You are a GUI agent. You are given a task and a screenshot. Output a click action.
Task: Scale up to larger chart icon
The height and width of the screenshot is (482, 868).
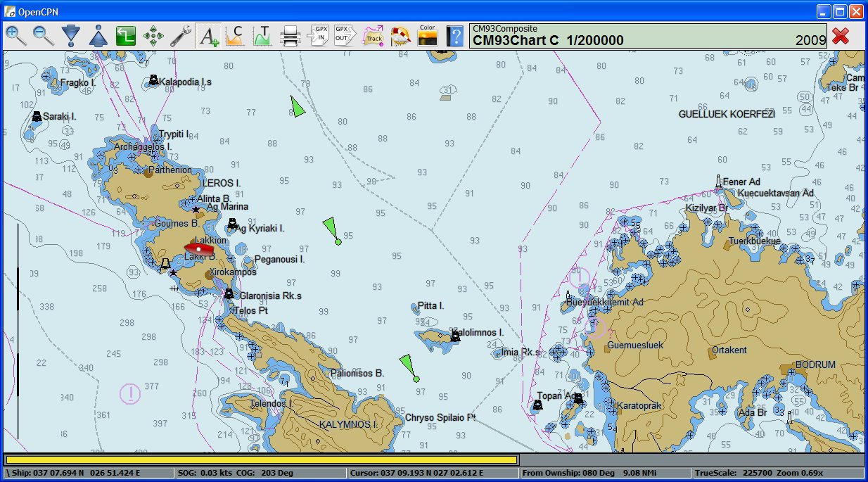(98, 35)
